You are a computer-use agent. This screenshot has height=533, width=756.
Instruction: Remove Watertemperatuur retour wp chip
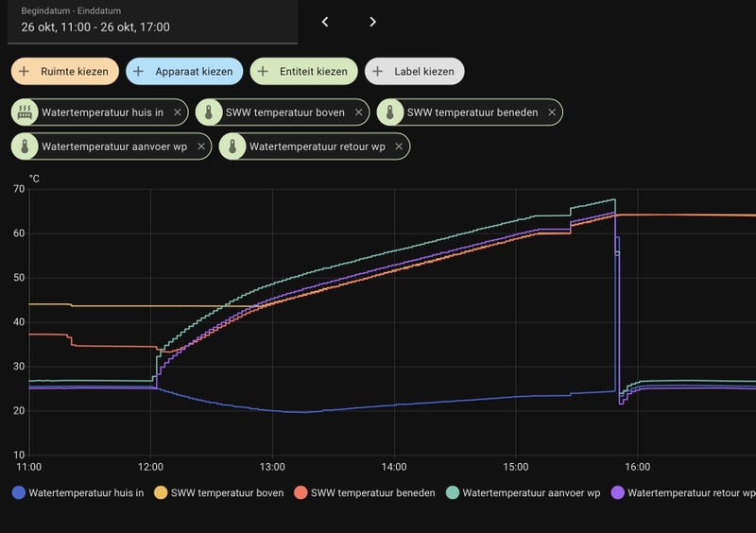click(399, 146)
